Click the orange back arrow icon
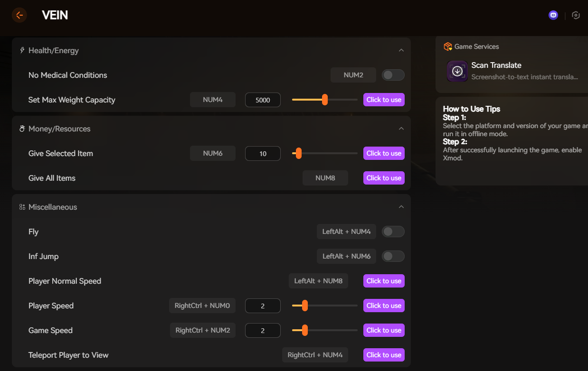Screen dimensions: 588x371 click(19, 15)
